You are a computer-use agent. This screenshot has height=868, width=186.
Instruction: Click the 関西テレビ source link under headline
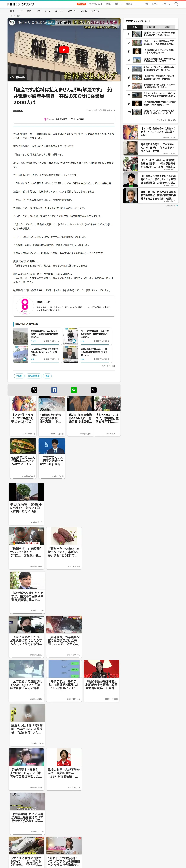point(18,111)
